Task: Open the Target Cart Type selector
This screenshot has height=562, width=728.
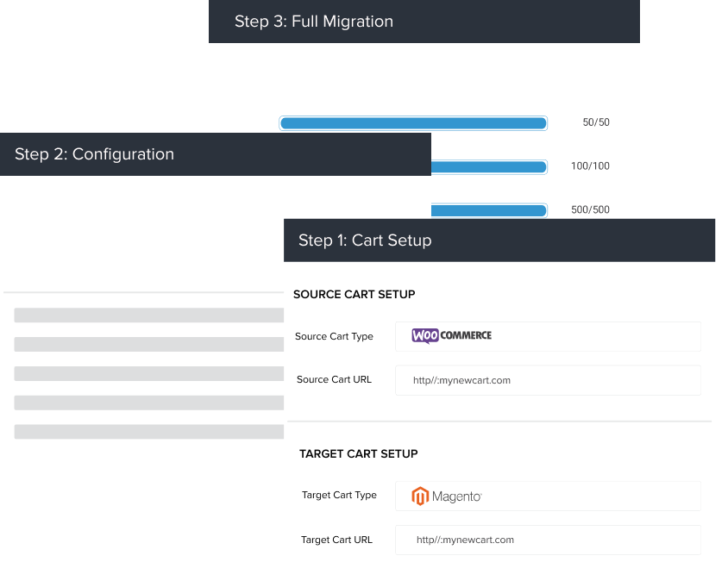Action: click(x=548, y=496)
